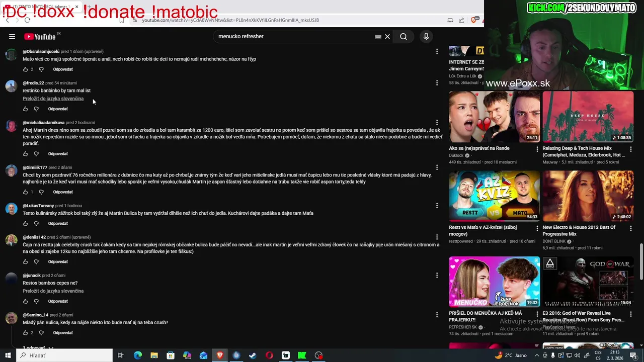Viewport: 644px width, 362px height.
Task: Translate @junacik comment to Slovak
Action: coord(53,291)
